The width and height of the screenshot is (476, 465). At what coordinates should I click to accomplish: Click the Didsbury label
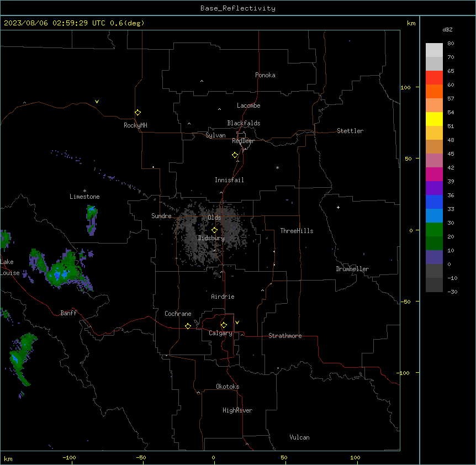pos(211,238)
